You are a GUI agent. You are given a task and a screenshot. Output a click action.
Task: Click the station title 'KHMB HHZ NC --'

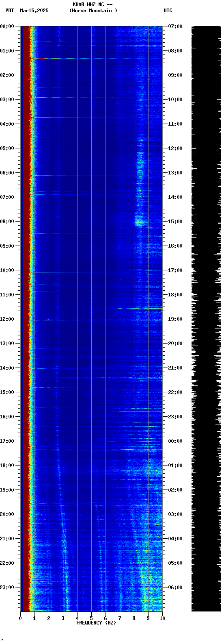[93, 4]
